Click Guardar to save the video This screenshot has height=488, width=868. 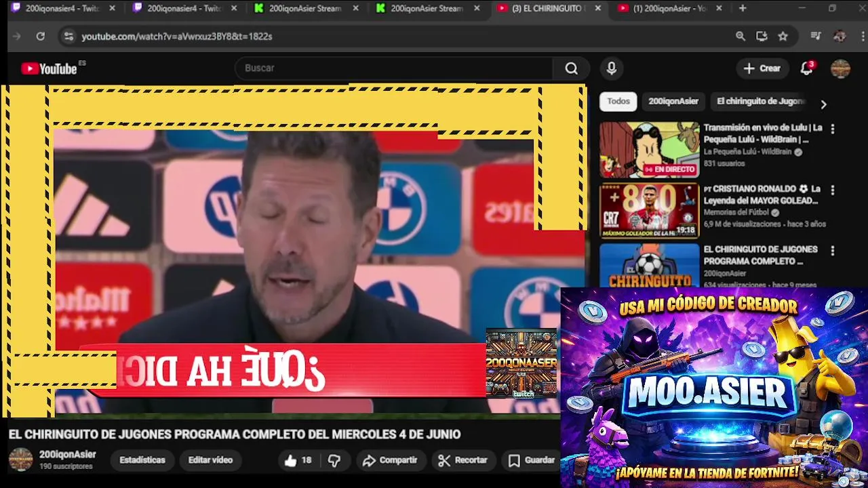click(532, 460)
